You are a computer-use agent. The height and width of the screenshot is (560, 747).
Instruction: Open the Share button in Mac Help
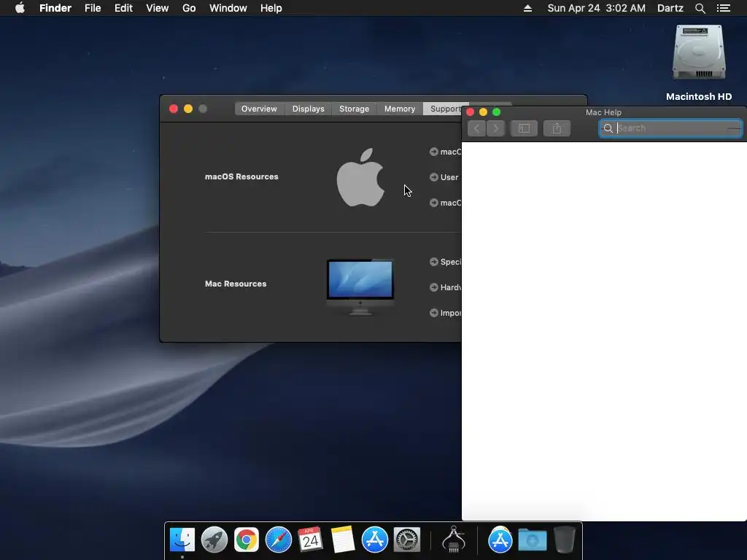pos(557,128)
